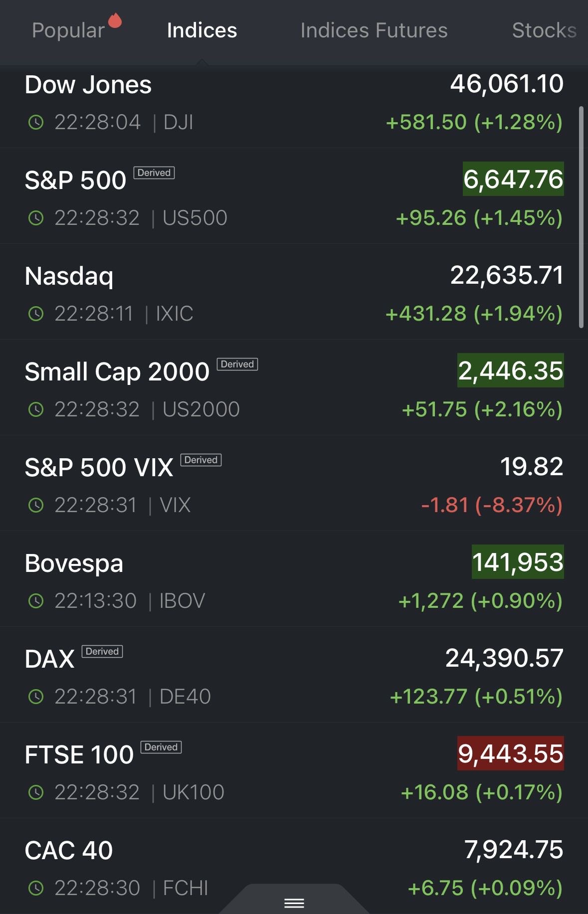Select the Indices tab
Screen dimensions: 588x914
coord(202,30)
